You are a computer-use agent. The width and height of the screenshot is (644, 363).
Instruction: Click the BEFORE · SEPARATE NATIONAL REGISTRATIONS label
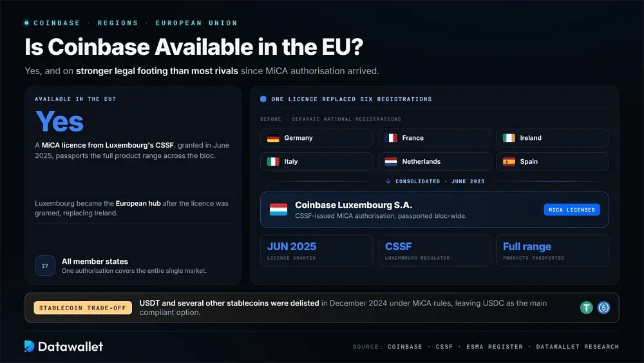click(330, 119)
